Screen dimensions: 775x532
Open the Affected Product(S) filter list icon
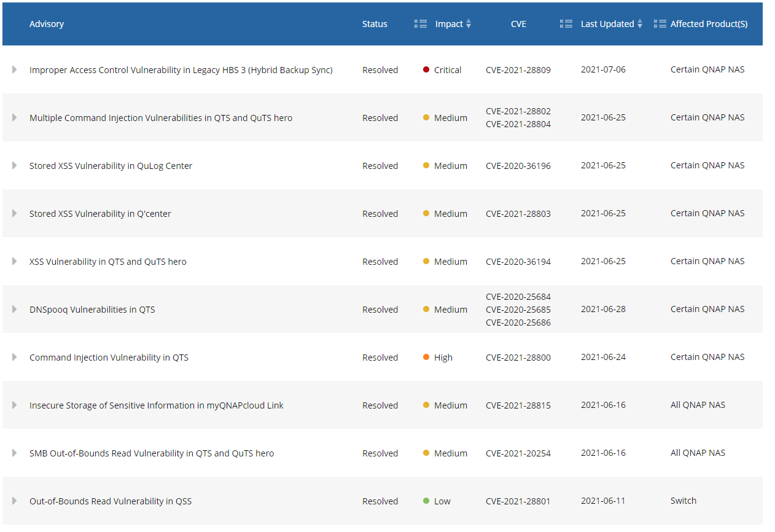(660, 24)
